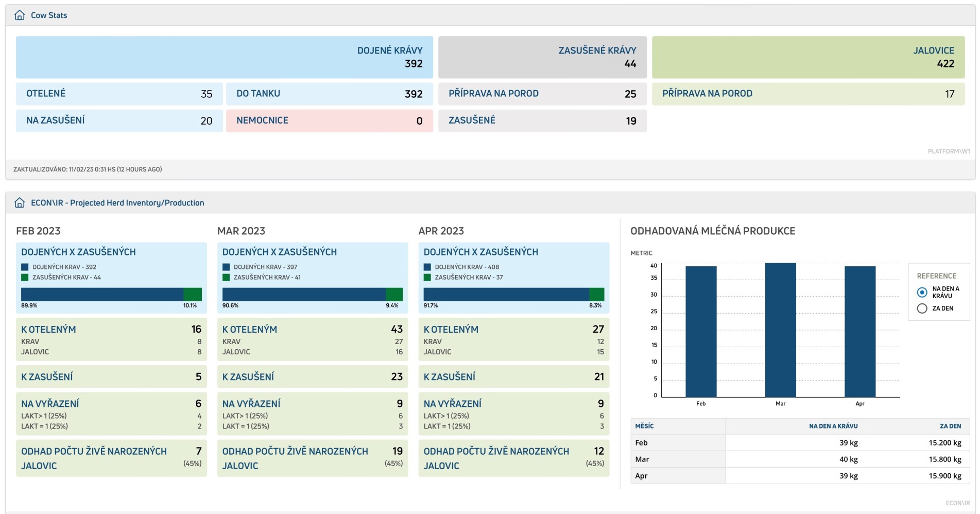Click the FEB progress bar at 89.9%
Screen dimensions: 980x514
(x=111, y=294)
